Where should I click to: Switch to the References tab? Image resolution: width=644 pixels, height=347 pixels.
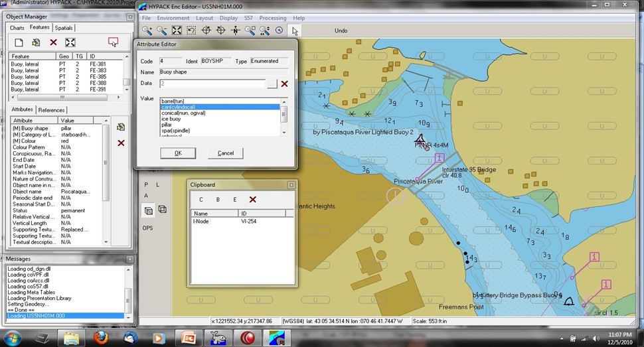pos(51,110)
